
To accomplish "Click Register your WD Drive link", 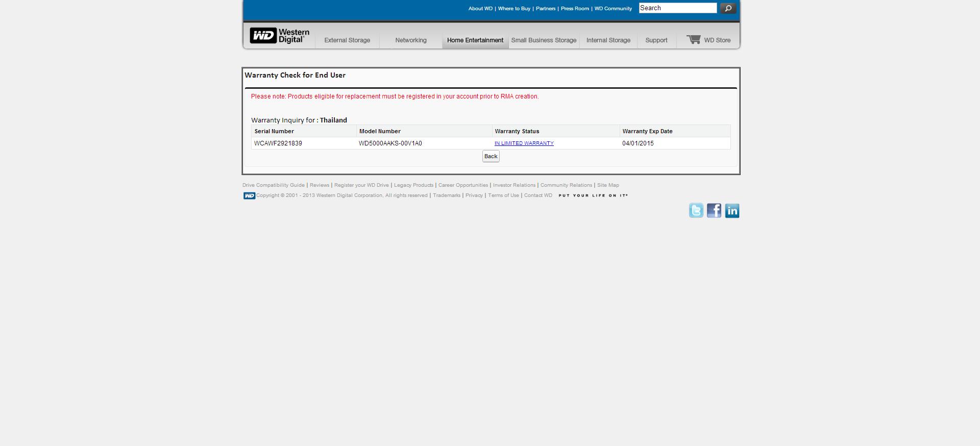I will pos(361,185).
